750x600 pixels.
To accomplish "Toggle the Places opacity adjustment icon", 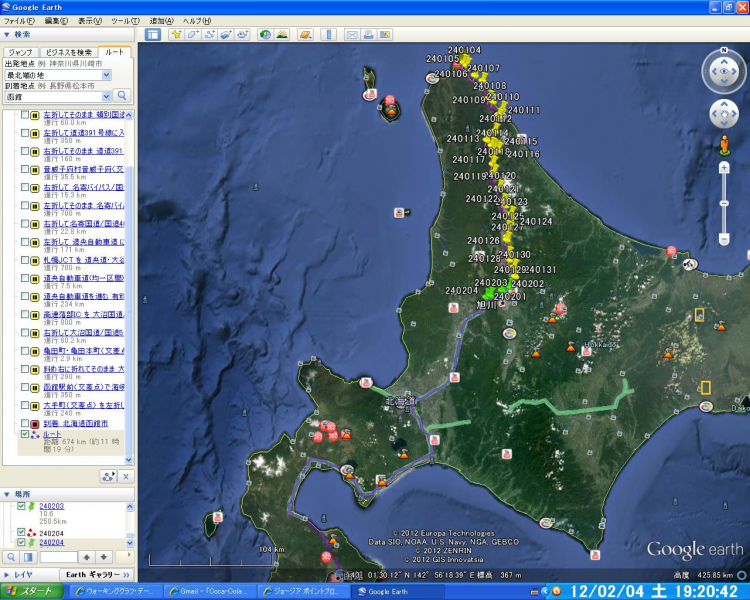I will coord(28,557).
